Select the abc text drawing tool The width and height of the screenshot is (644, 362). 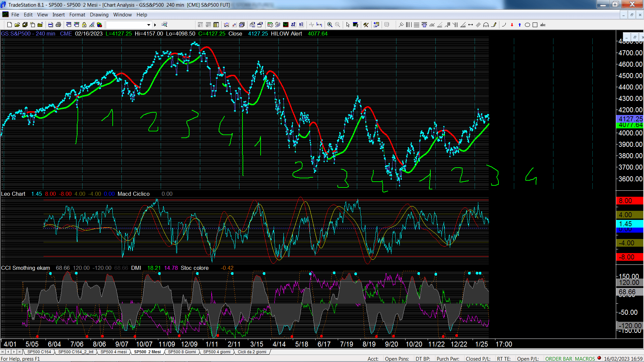tap(543, 25)
